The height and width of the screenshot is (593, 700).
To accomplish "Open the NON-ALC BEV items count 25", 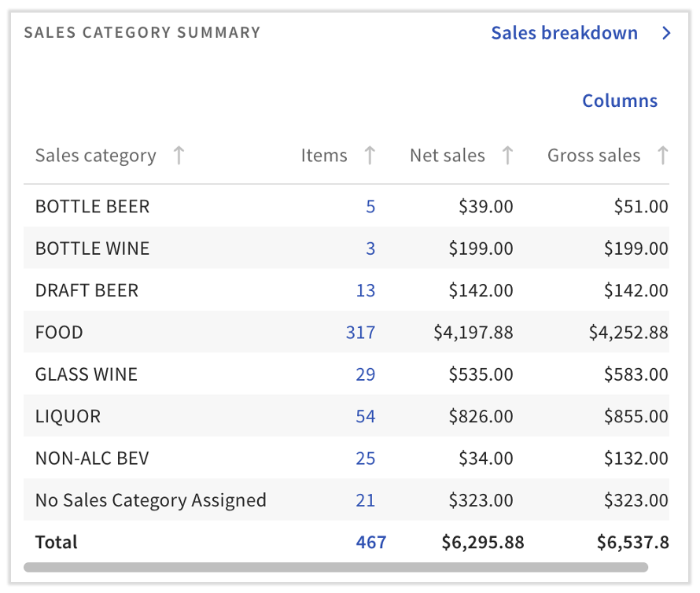I will pos(365,459).
